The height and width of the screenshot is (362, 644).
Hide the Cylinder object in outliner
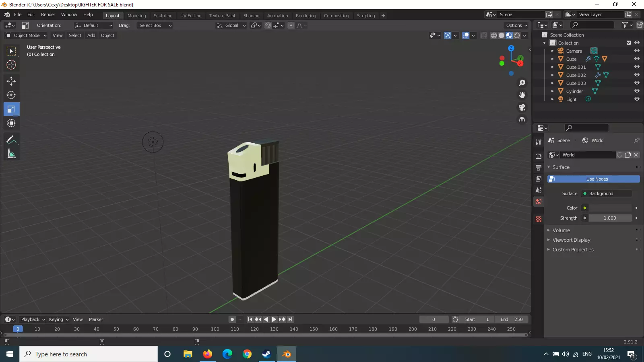[x=637, y=91]
